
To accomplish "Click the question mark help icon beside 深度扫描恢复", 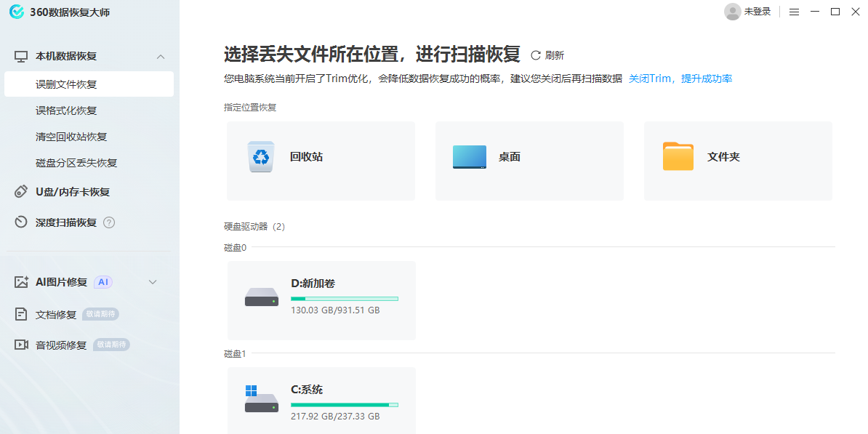I will (x=109, y=222).
